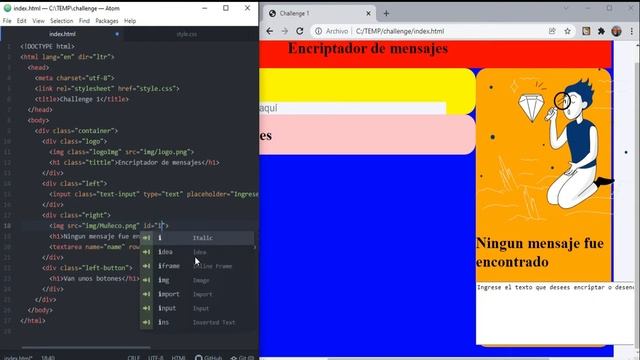
Task: Open a new Chrome tab
Action: click(x=386, y=13)
